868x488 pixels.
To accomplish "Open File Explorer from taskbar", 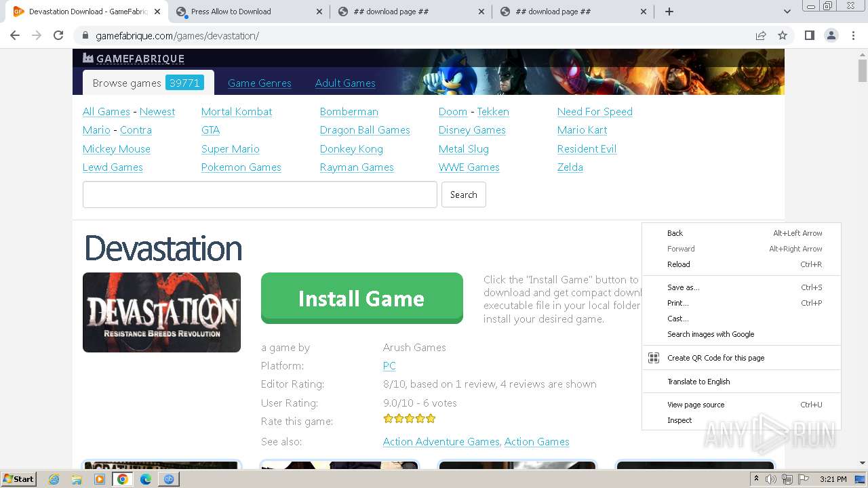I will pyautogui.click(x=77, y=479).
